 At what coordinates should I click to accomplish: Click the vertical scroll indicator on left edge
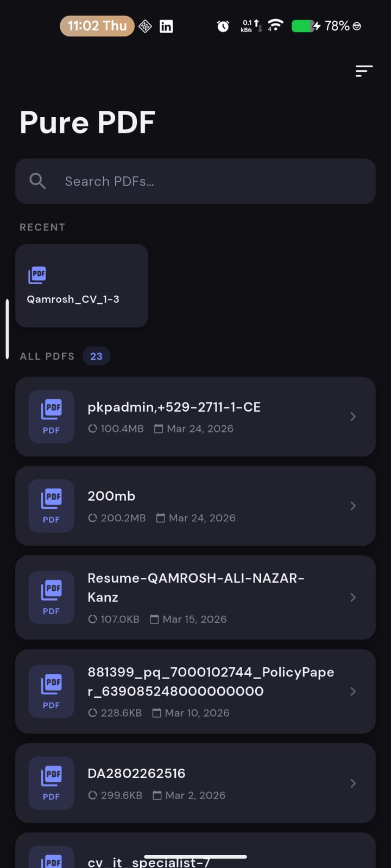7,329
